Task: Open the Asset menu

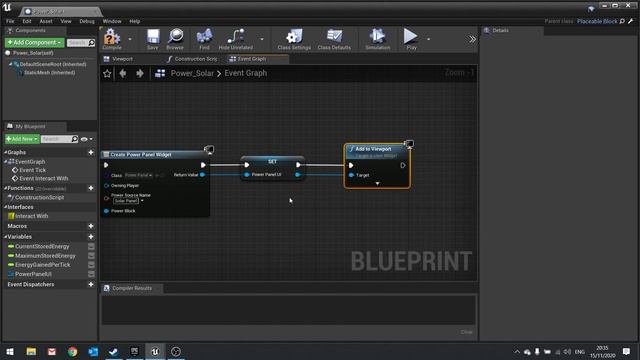Action: click(x=46, y=21)
